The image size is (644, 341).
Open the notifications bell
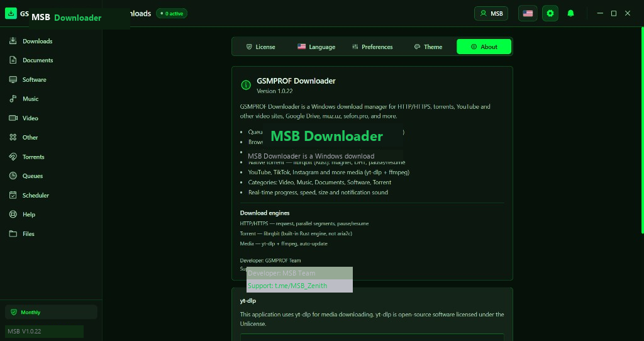[570, 13]
